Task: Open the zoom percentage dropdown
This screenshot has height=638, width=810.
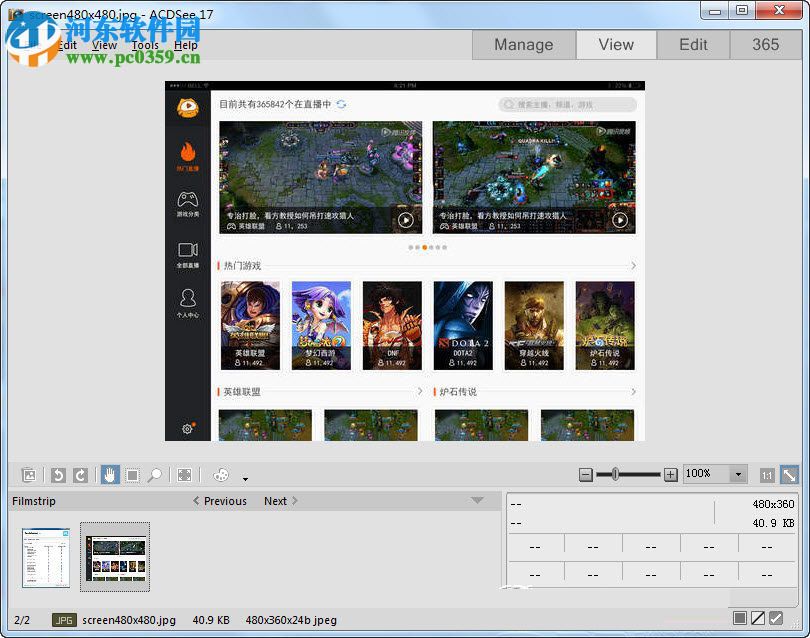Action: click(739, 474)
